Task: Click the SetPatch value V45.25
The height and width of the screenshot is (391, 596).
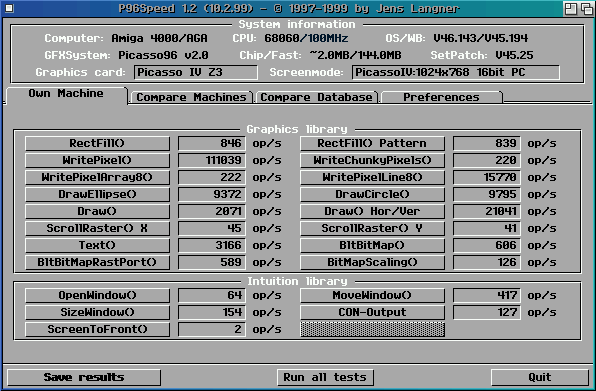Action: [514, 55]
